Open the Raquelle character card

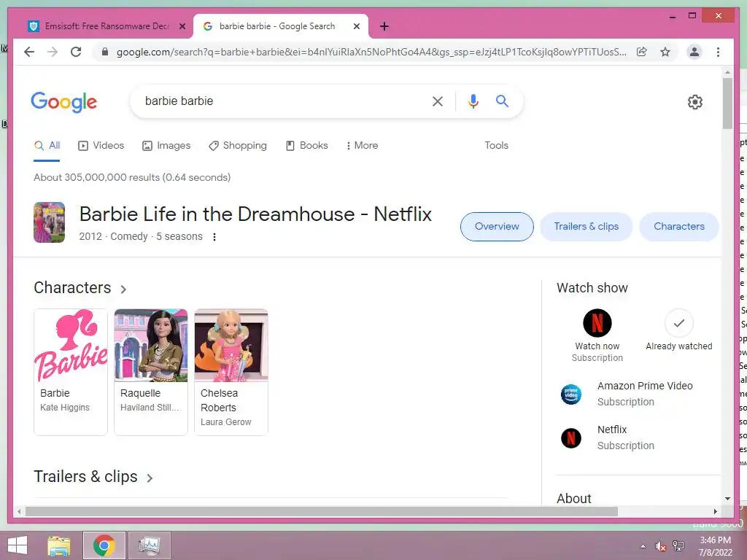pyautogui.click(x=151, y=372)
